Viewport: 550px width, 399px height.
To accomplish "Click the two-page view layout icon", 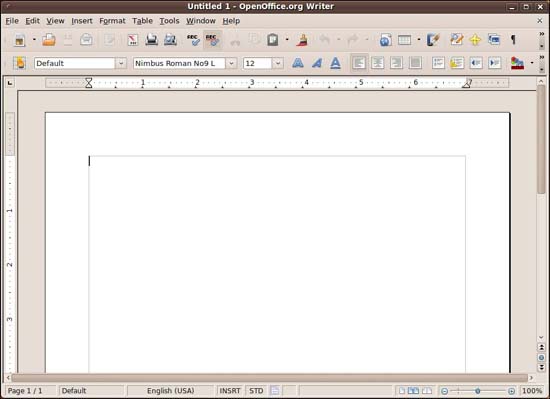I will coord(414,391).
